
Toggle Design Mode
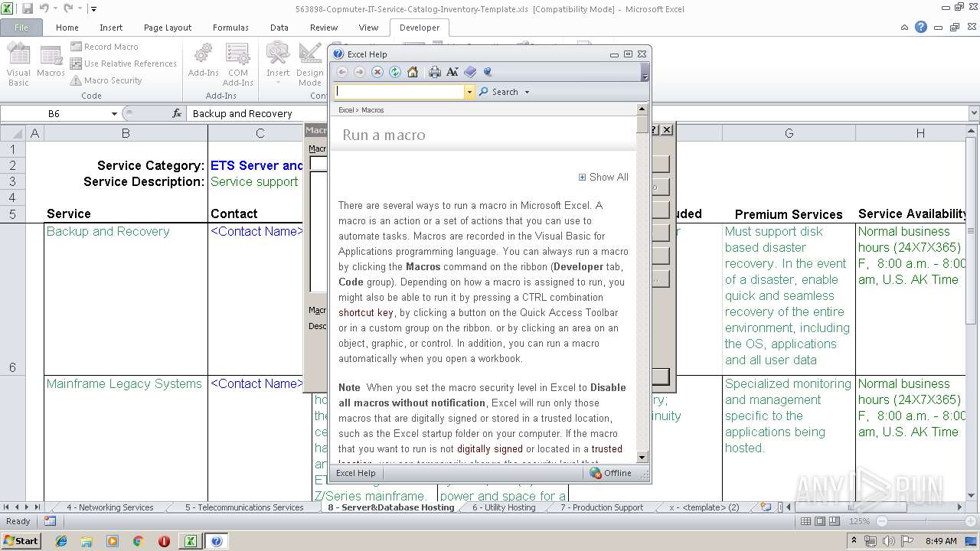pos(310,65)
